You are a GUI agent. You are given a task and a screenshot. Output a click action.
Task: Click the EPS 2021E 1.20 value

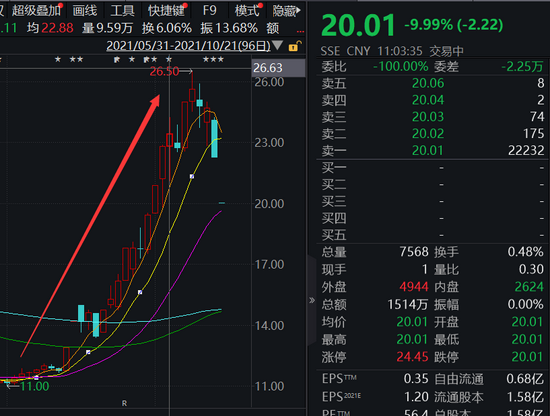416,397
